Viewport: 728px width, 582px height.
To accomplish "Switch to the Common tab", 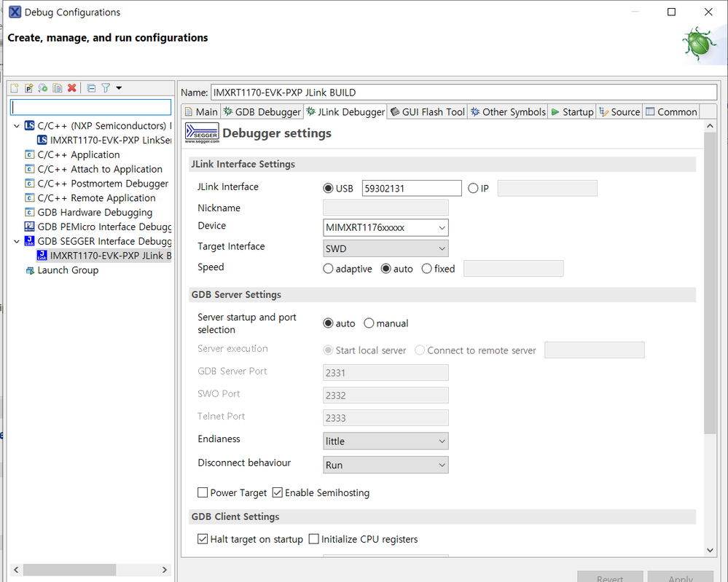I will point(671,112).
